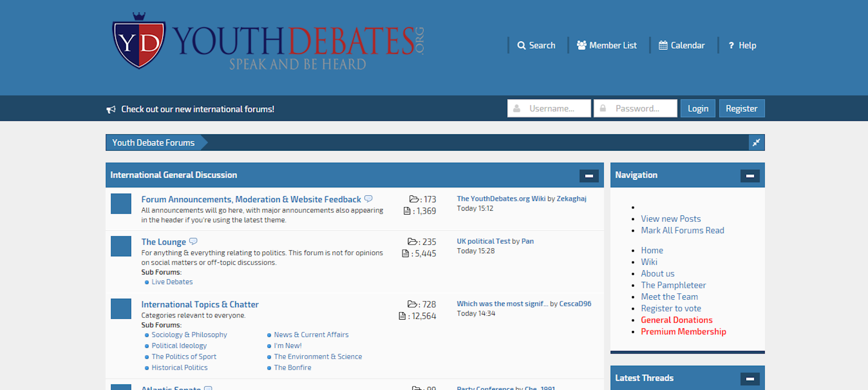
Task: Click View new Posts in Navigation
Action: click(x=671, y=219)
